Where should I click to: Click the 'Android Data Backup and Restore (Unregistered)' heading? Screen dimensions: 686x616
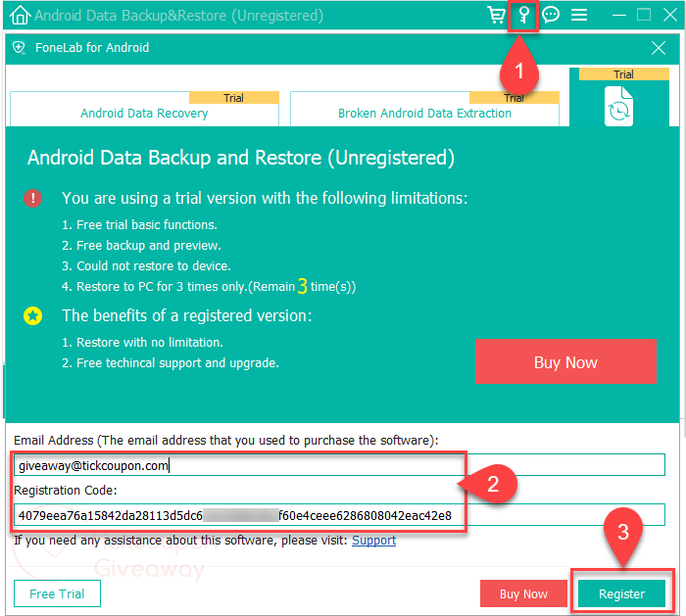[x=241, y=158]
